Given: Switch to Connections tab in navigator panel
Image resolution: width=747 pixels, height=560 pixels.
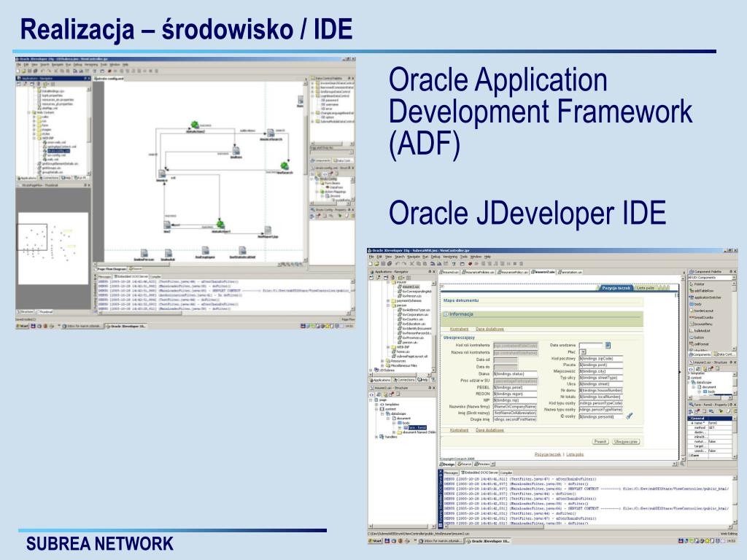Looking at the screenshot, I should pyautogui.click(x=404, y=380).
